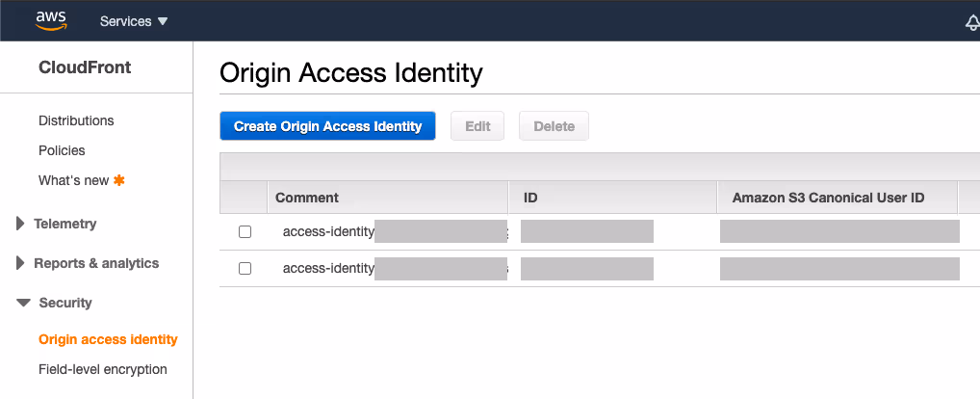Viewport: 980px width, 399px height.
Task: Go to Distributions in sidebar
Action: point(76,120)
